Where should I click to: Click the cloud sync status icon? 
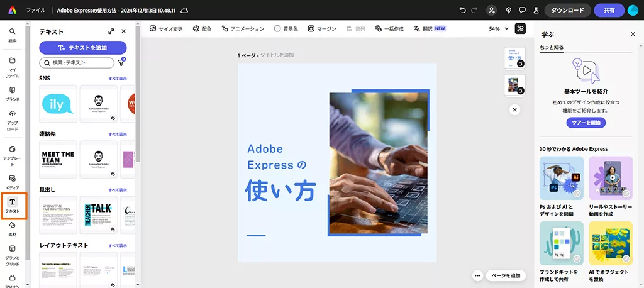pos(184,10)
